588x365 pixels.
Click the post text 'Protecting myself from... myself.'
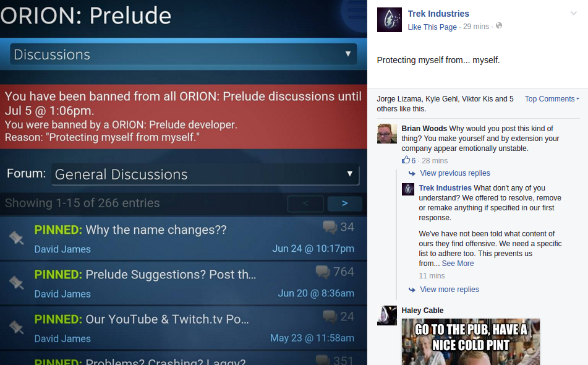[x=438, y=60]
